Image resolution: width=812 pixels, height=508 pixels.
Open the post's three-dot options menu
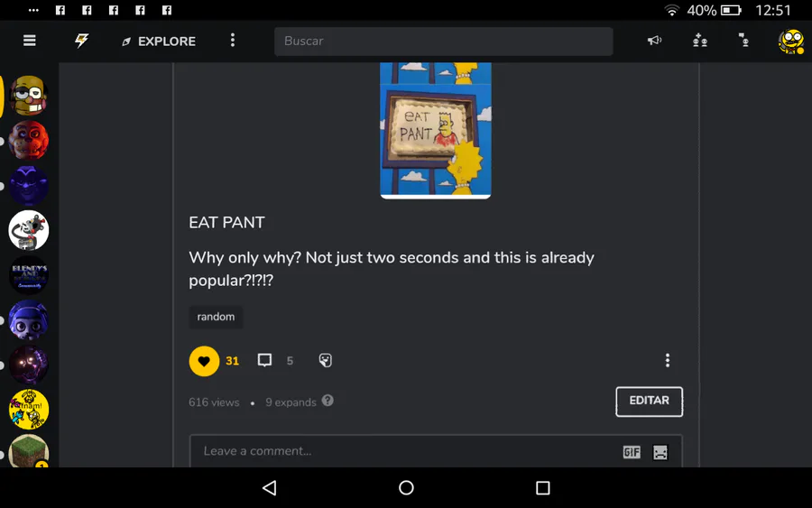click(x=668, y=360)
